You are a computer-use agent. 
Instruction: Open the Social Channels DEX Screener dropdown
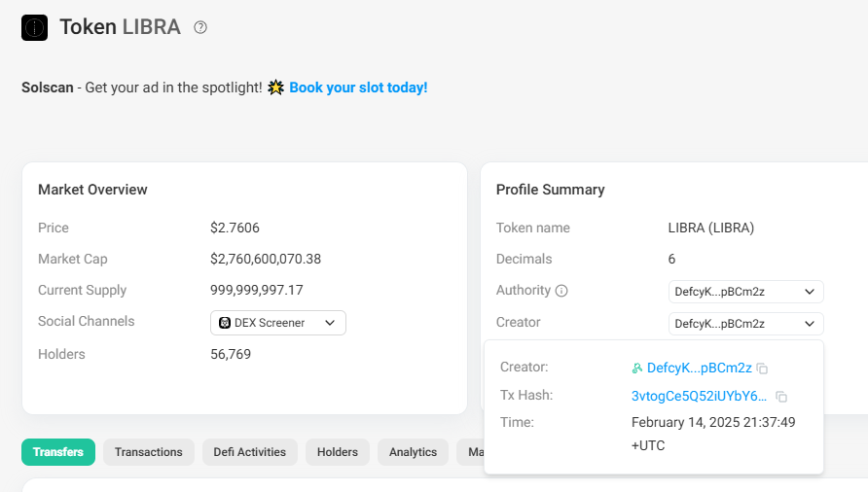click(x=278, y=323)
